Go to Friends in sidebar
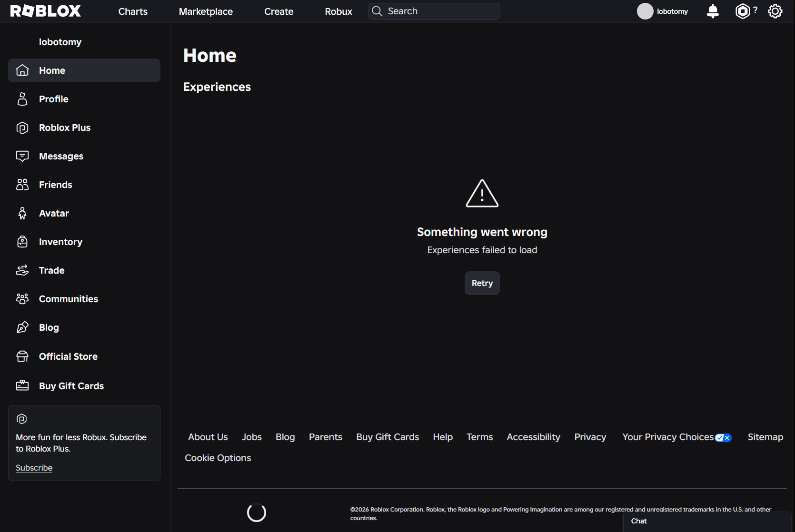795x532 pixels. [x=84, y=185]
